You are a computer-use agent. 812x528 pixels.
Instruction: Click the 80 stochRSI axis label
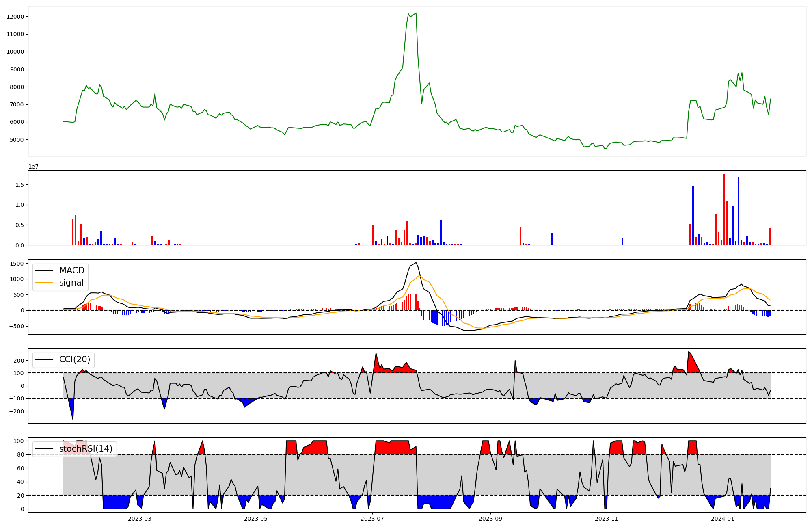point(20,454)
